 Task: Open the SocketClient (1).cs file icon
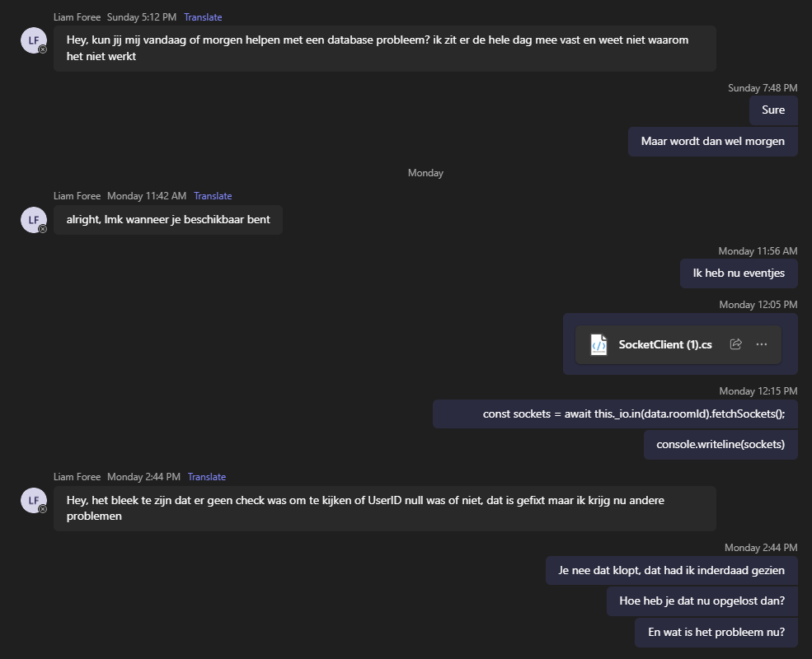pyautogui.click(x=598, y=344)
